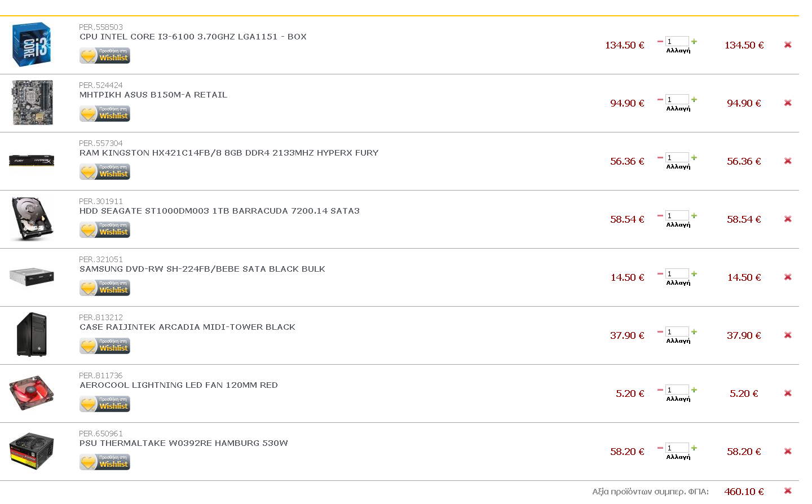Delete the ASUS B150M-A motherboard row

[788, 103]
